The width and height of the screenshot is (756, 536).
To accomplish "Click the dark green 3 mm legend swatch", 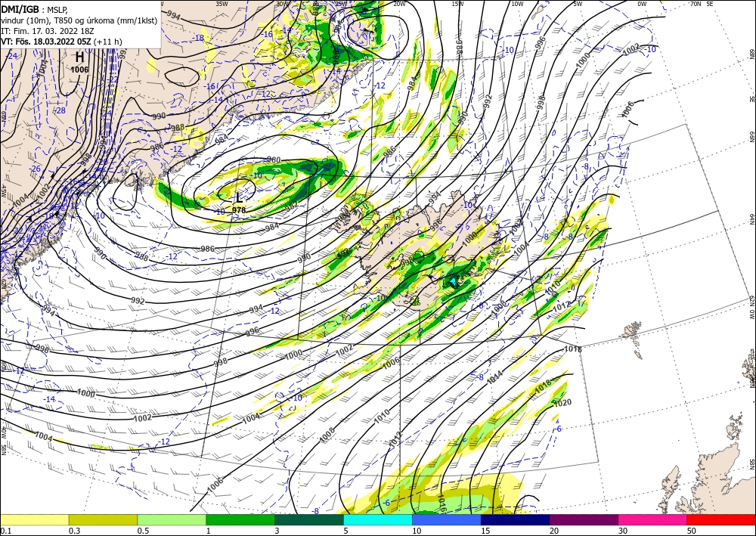I will click(x=309, y=519).
